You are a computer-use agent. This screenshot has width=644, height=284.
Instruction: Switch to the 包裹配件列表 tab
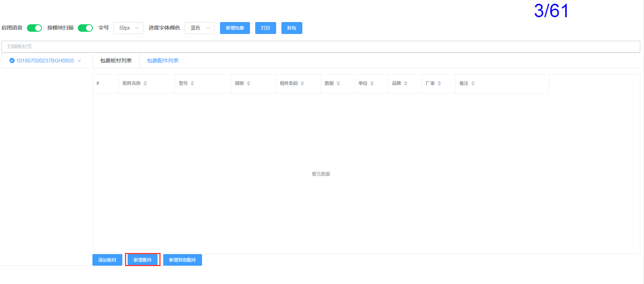coord(162,61)
